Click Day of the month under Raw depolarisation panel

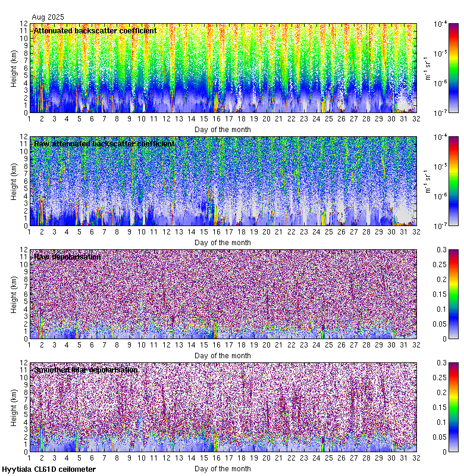222,355
